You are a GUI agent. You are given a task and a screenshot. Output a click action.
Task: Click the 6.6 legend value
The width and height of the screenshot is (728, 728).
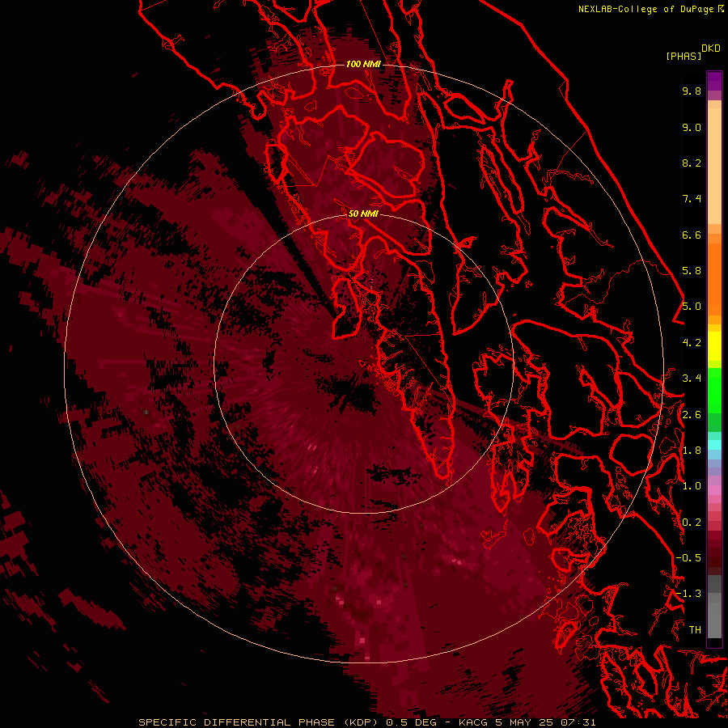(692, 235)
